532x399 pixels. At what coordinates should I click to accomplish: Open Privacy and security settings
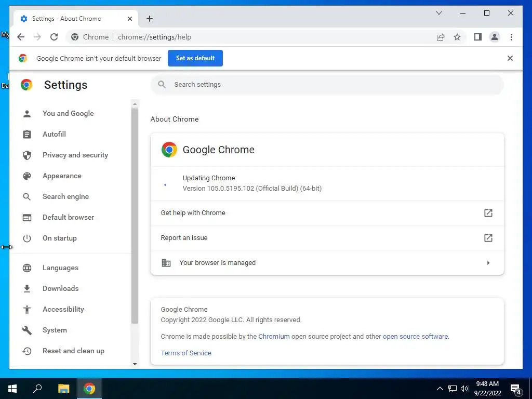tap(75, 155)
